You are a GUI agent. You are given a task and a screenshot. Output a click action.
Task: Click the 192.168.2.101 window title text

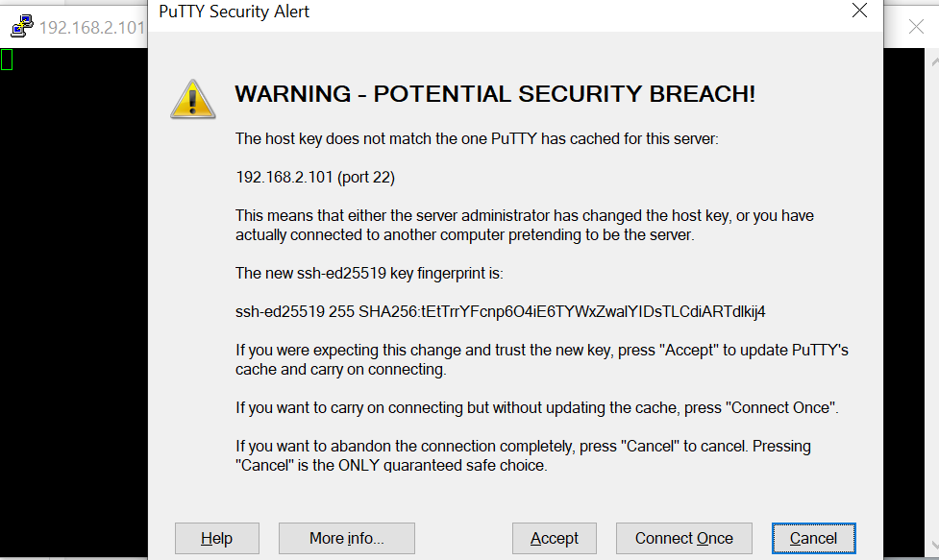point(91,27)
